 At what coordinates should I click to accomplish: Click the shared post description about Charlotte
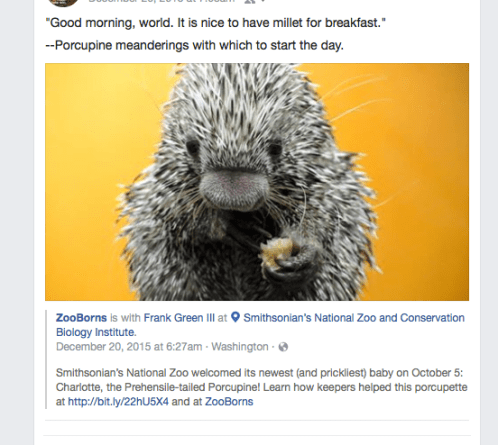point(262,387)
